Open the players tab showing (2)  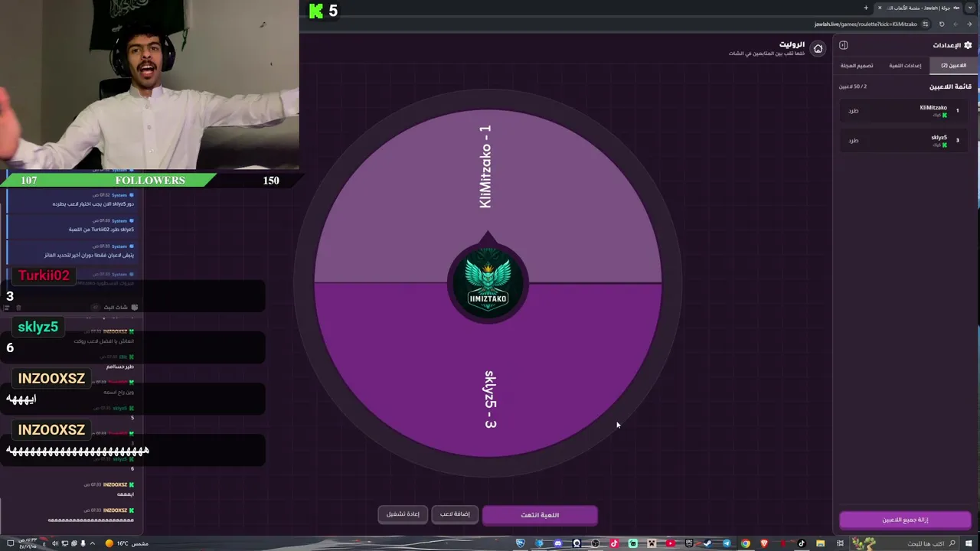[953, 66]
